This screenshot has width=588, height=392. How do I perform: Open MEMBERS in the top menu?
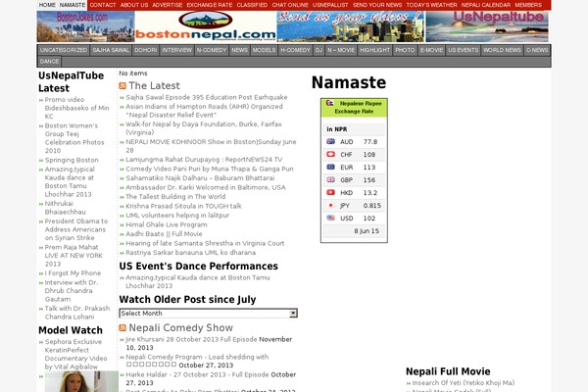coord(528,5)
